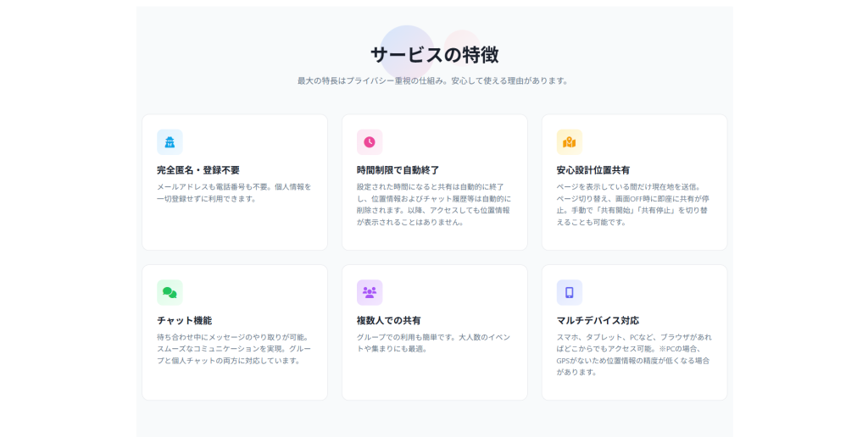
Task: Click the pink clock icon
Action: tap(370, 142)
